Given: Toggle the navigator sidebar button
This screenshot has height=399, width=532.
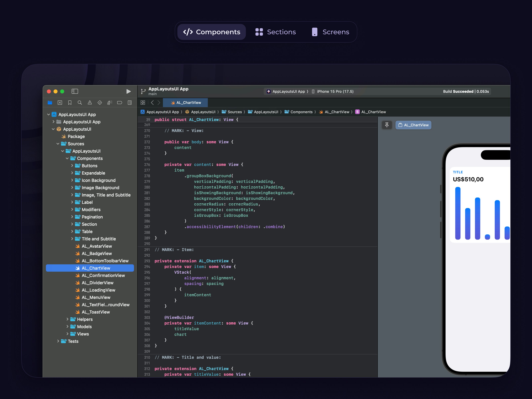Looking at the screenshot, I should [x=75, y=91].
